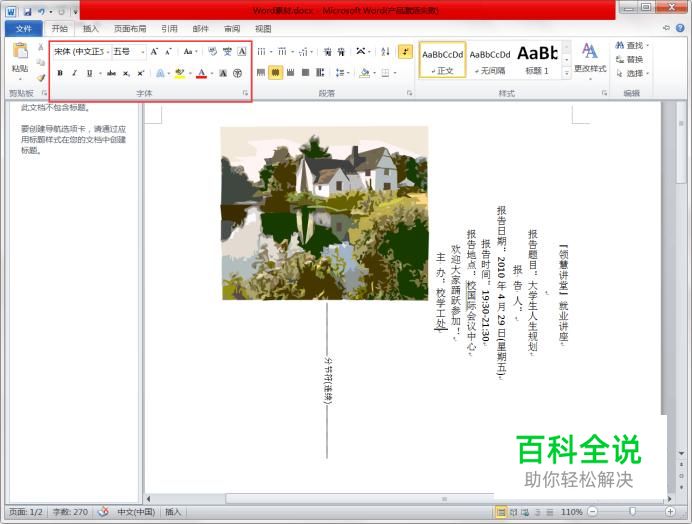692x524 pixels.
Task: Click the Superscript x² icon
Action: pos(141,73)
